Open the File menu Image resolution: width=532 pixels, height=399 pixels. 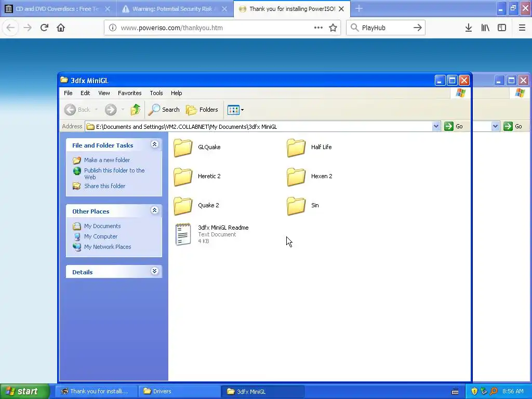click(x=68, y=93)
